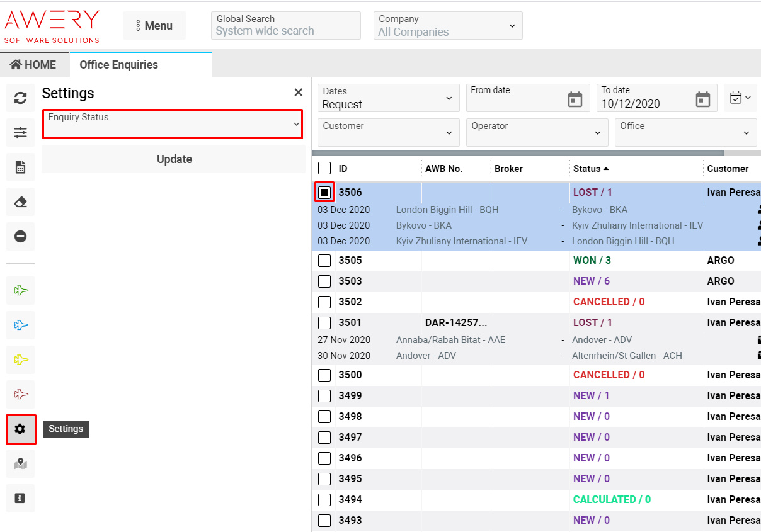Click the eraser icon in the sidebar
761x532 pixels.
tap(21, 202)
